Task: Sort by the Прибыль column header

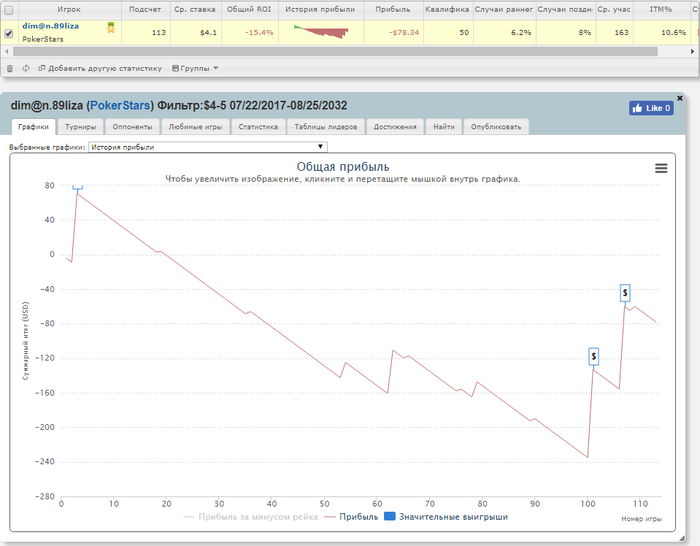Action: pyautogui.click(x=393, y=9)
